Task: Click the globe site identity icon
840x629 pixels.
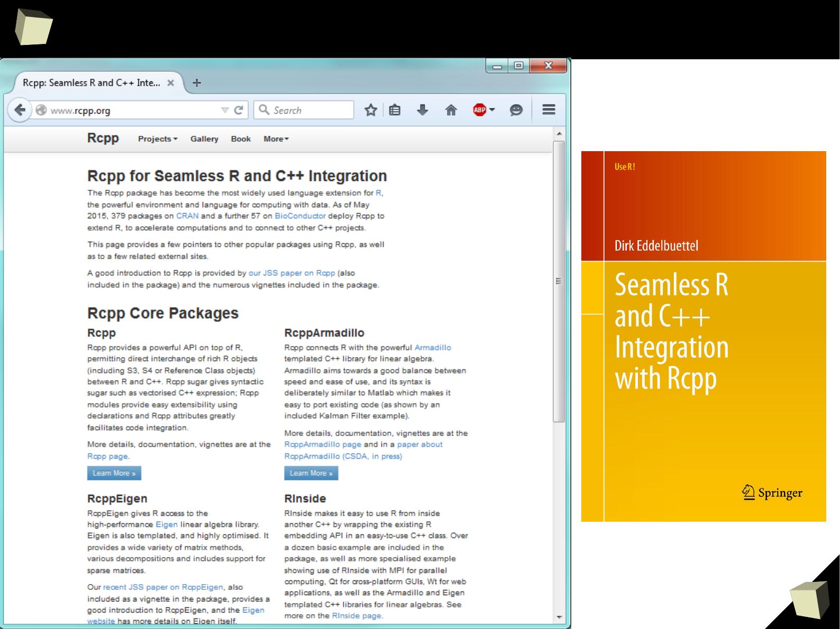Action: 41,110
